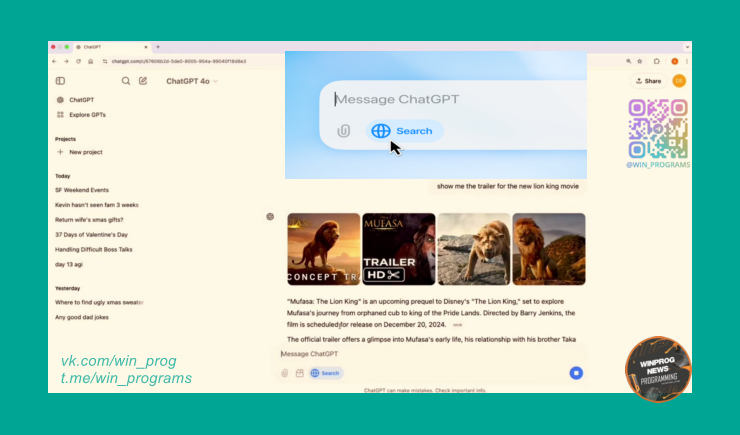Image resolution: width=740 pixels, height=435 pixels.
Task: Open the crouching lioness thumbnail
Action: click(x=474, y=249)
